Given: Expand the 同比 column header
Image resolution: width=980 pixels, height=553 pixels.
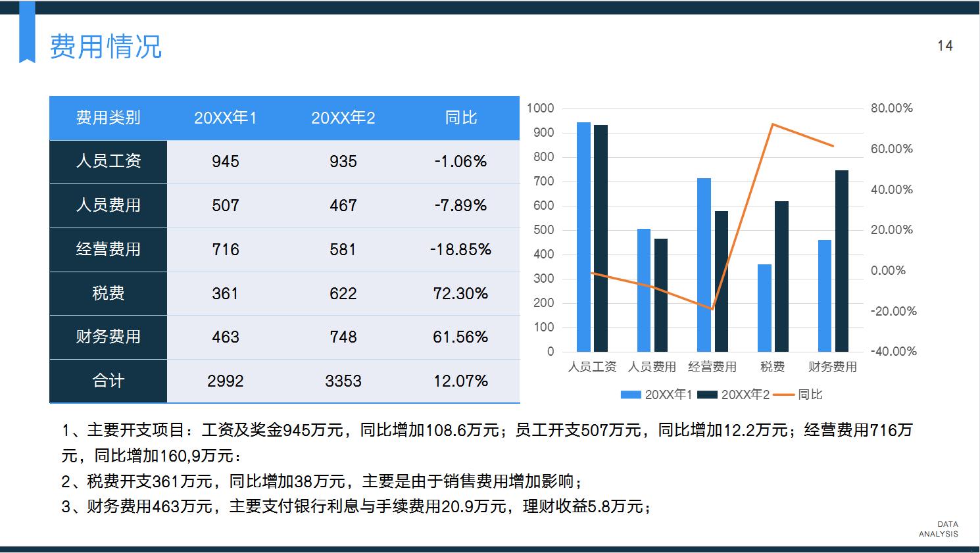Looking at the screenshot, I should 460,118.
